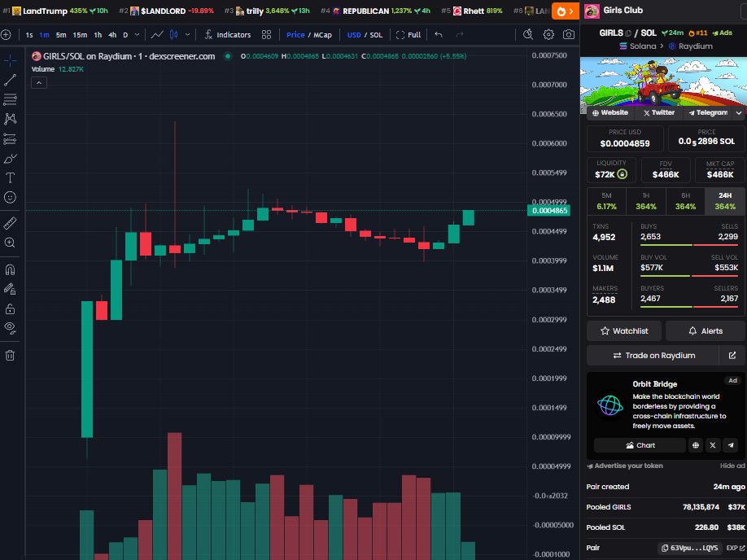This screenshot has width=747, height=560.
Task: Collapse the indicator legend arrow
Action: [39, 83]
